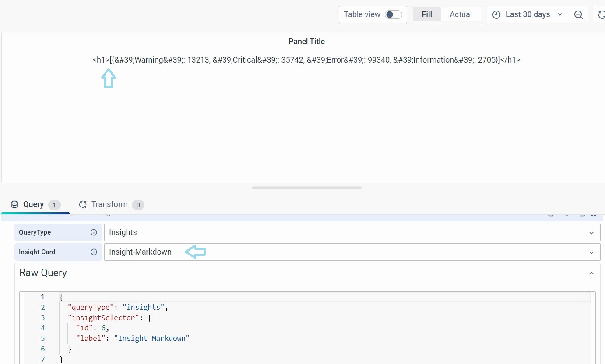Click the database icon on Query tab
This screenshot has height=364, width=605.
tap(14, 204)
